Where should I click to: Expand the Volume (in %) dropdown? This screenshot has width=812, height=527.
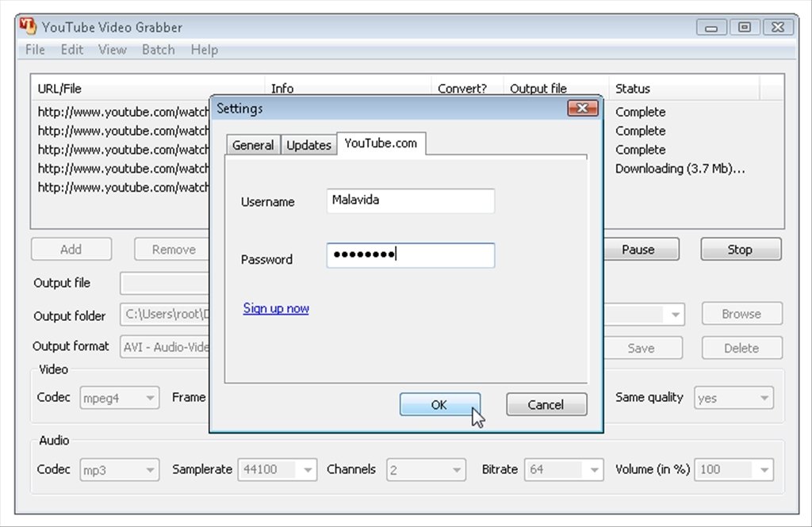733,470
